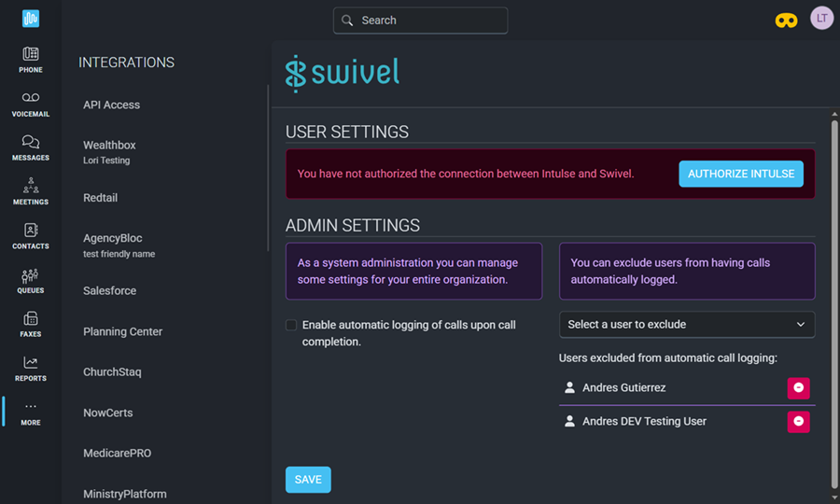Go to Messages via chat icon

pyautogui.click(x=31, y=142)
